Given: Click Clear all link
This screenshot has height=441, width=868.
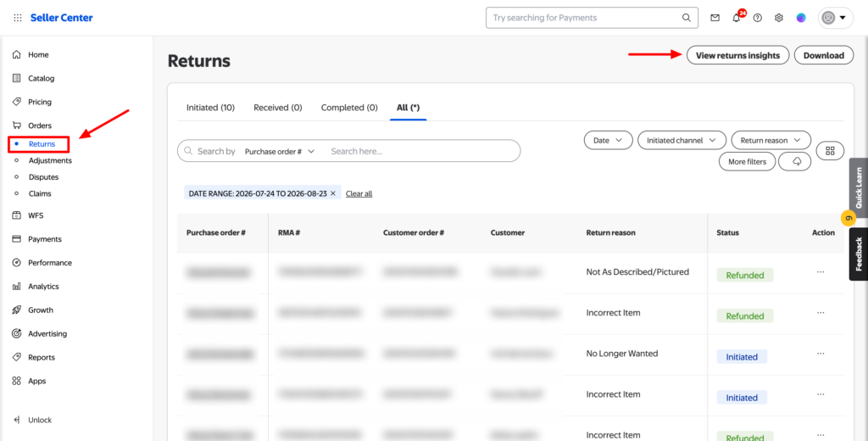Looking at the screenshot, I should click(359, 194).
